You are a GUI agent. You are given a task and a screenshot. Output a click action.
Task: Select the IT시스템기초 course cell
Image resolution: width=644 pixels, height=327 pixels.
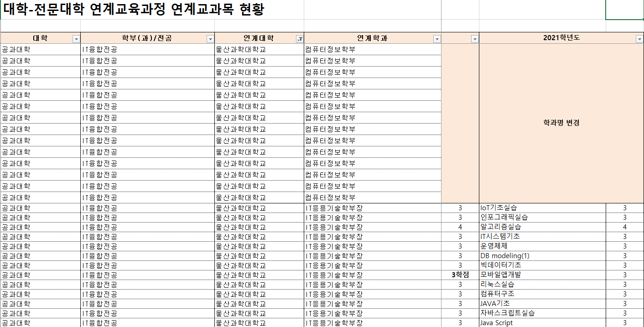[542, 237]
